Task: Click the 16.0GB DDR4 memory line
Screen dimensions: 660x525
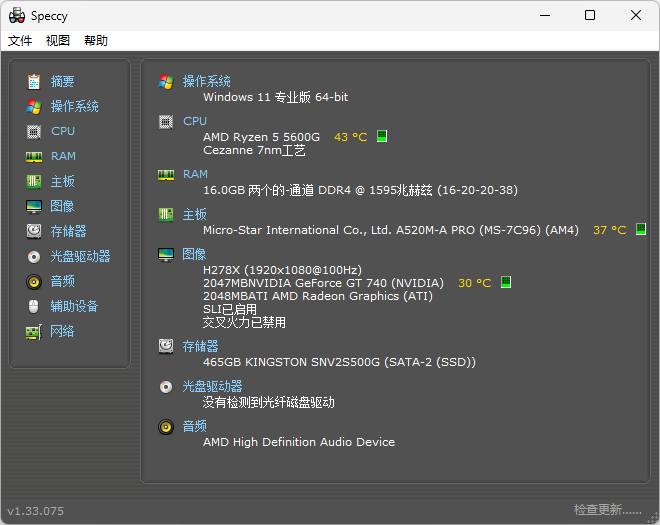Action: (360, 190)
